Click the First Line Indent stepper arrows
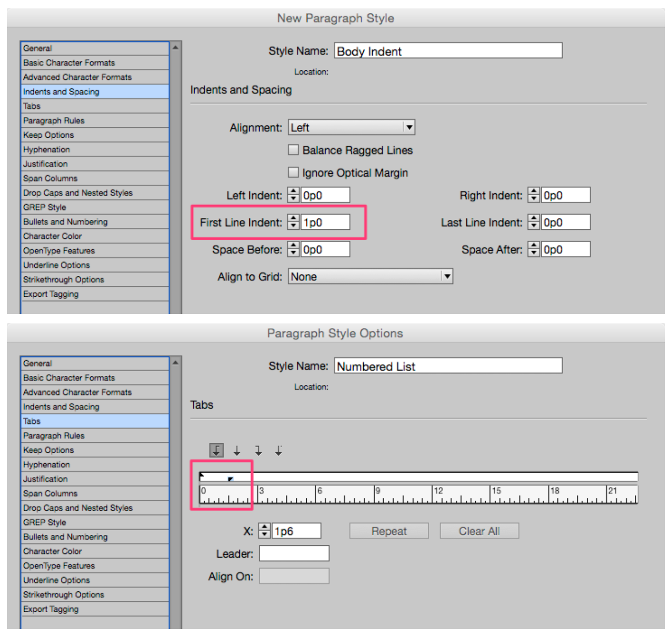The image size is (672, 637). coord(293,222)
